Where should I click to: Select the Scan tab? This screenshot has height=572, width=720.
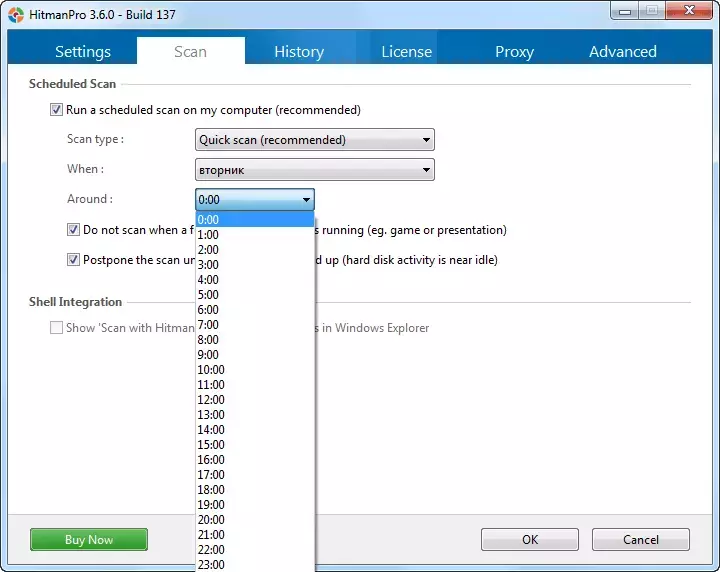tap(191, 51)
